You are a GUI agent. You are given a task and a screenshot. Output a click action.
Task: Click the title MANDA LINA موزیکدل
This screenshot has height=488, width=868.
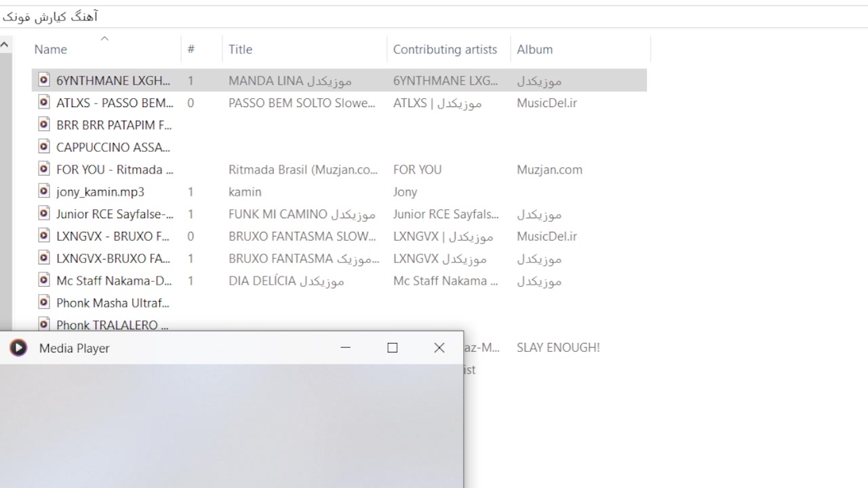pos(290,81)
